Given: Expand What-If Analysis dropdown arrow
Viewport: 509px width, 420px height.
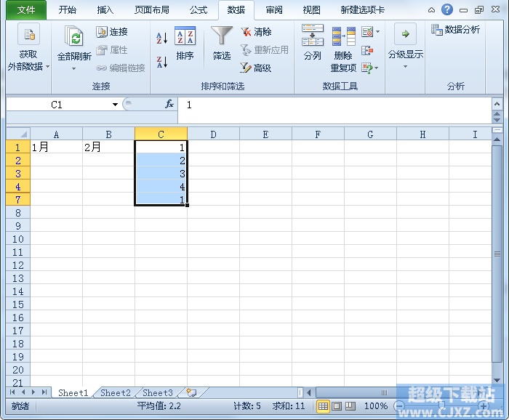Looking at the screenshot, I should click(x=377, y=68).
